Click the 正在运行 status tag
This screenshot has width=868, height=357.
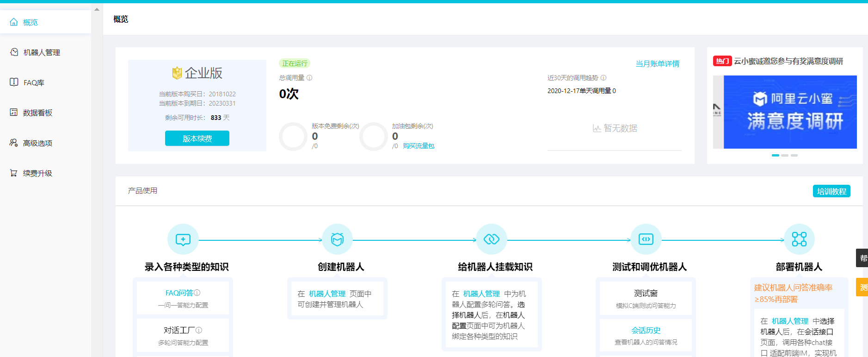(295, 63)
